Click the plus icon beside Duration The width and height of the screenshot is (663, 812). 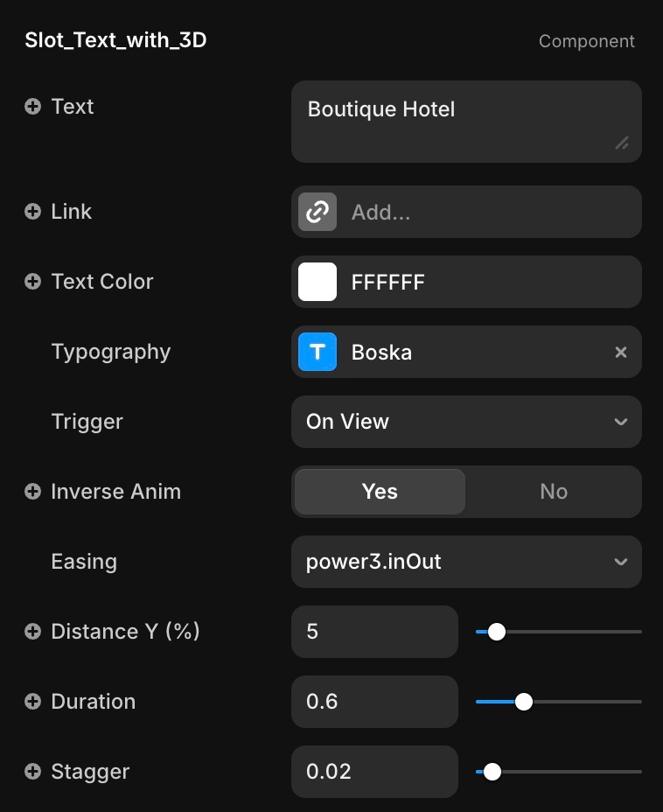pyautogui.click(x=33, y=702)
